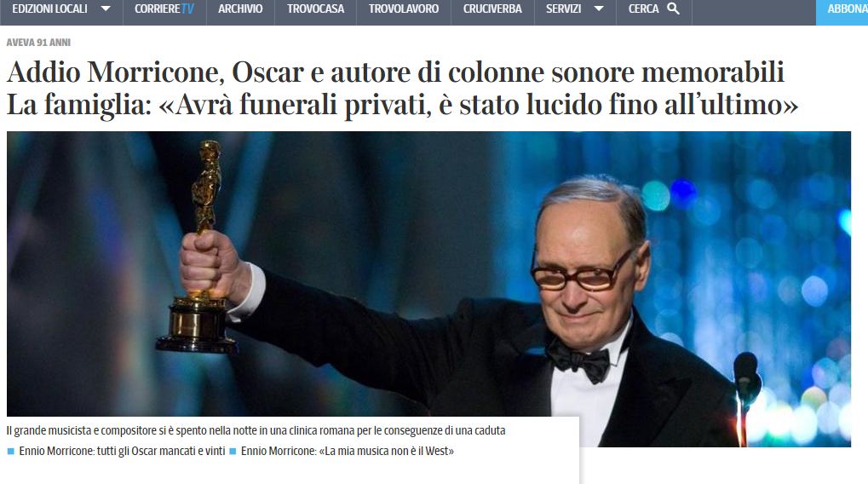Go to the Trovocasa section
The image size is (868, 484).
tap(315, 9)
